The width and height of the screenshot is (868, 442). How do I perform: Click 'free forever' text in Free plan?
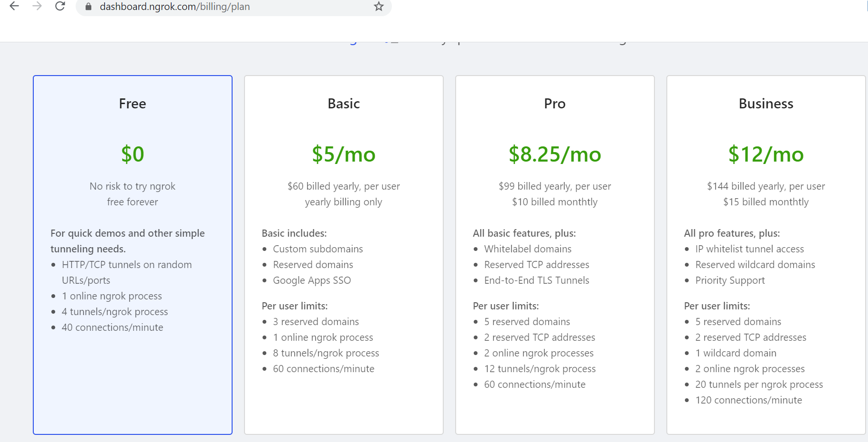[133, 202]
